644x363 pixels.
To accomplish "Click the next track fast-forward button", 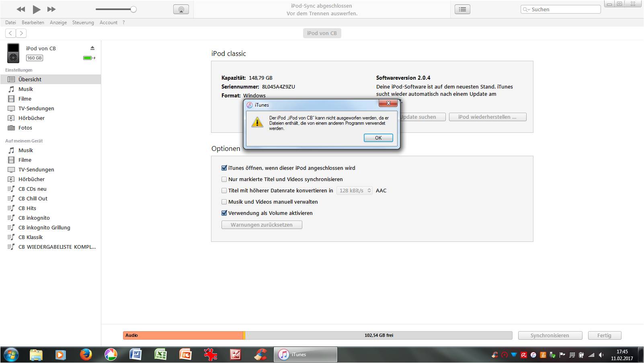I will (x=51, y=9).
